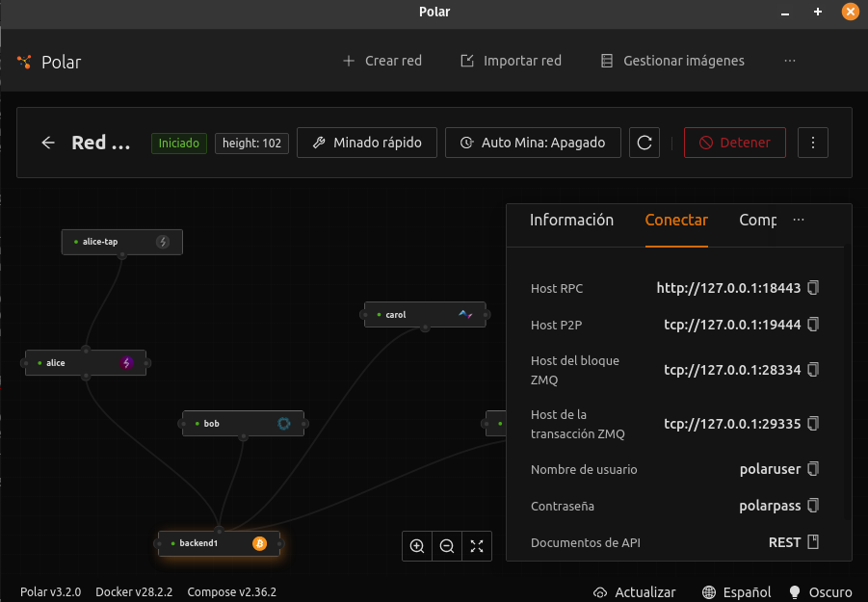Open the network options three-dot menu
Image resolution: width=868 pixels, height=602 pixels.
(x=813, y=143)
